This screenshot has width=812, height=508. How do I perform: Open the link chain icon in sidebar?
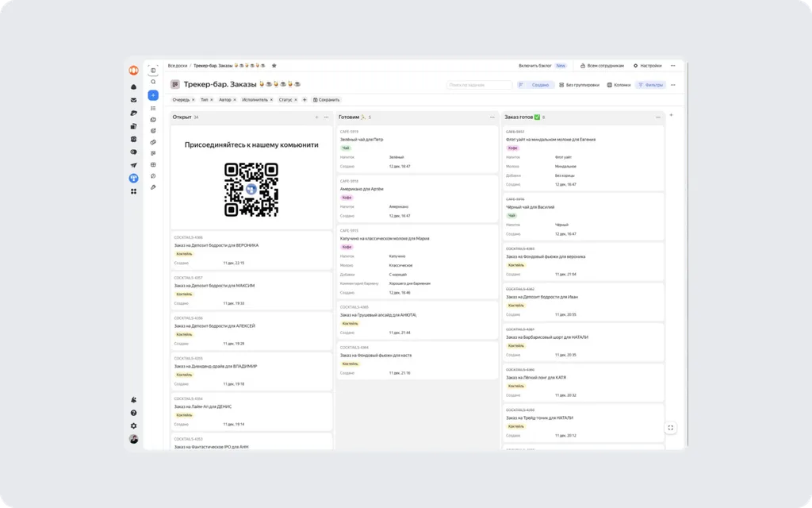pyautogui.click(x=153, y=142)
